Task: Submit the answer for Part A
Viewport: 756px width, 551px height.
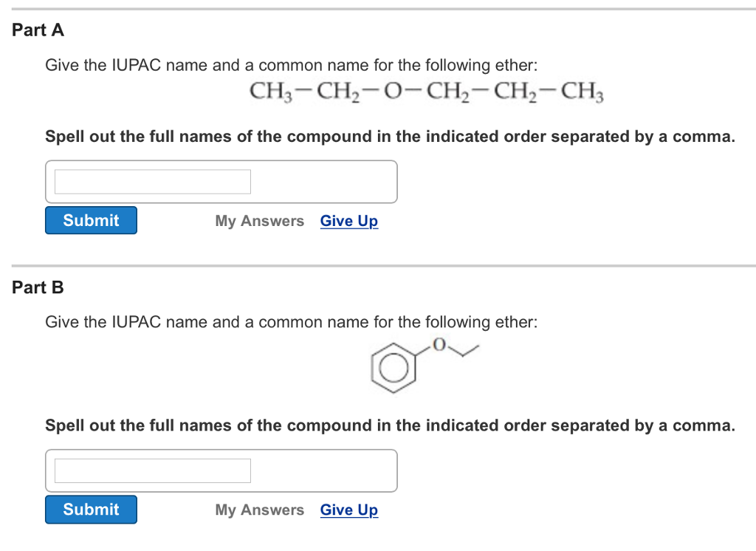Action: tap(90, 220)
